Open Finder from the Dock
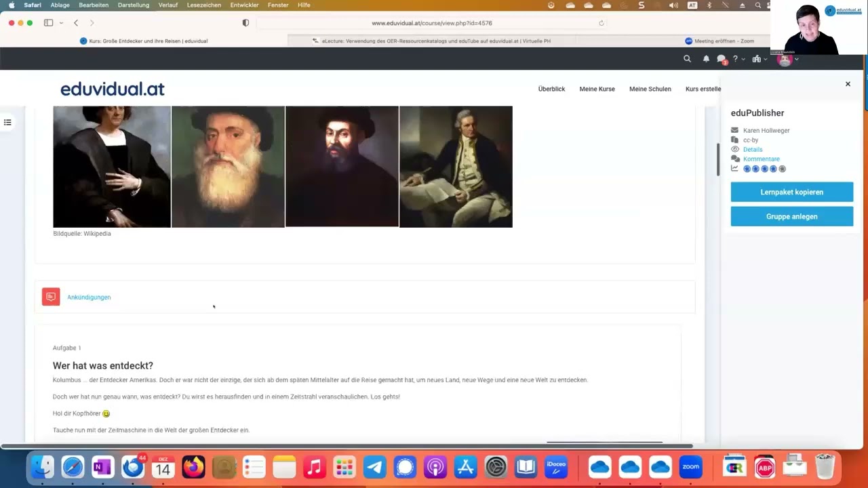This screenshot has height=488, width=868. click(x=42, y=467)
